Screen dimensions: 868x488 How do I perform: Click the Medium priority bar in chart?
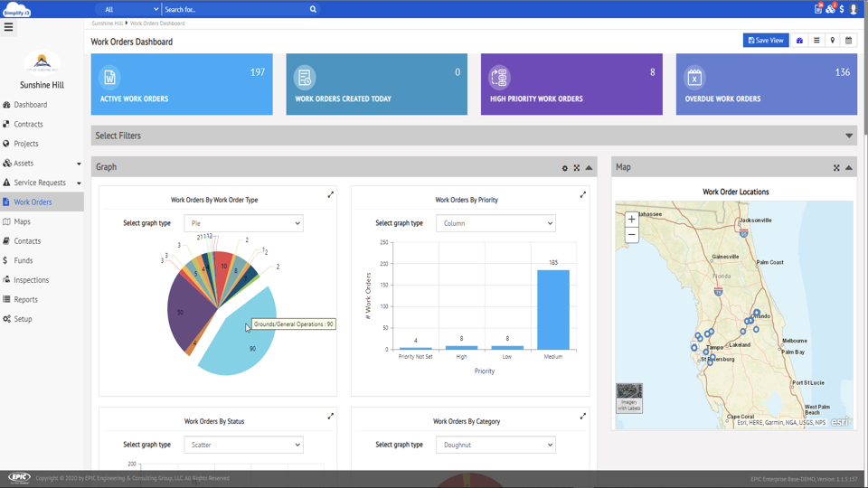(x=553, y=309)
